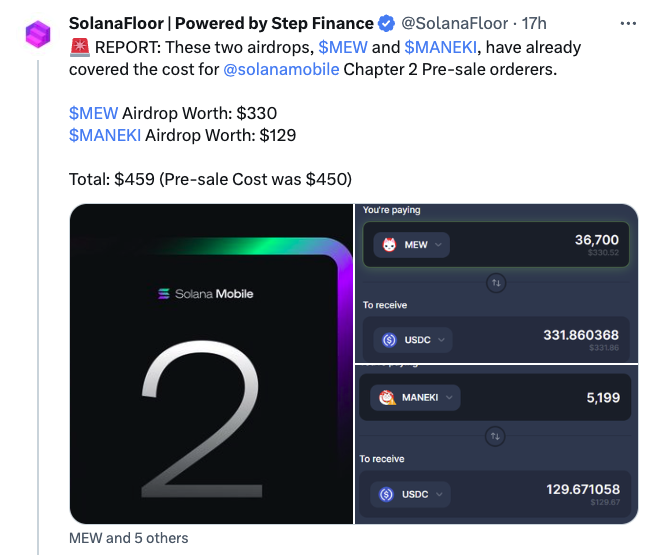Click the blue verified checkmark badge
Screen dimensions: 655x555
point(385,23)
